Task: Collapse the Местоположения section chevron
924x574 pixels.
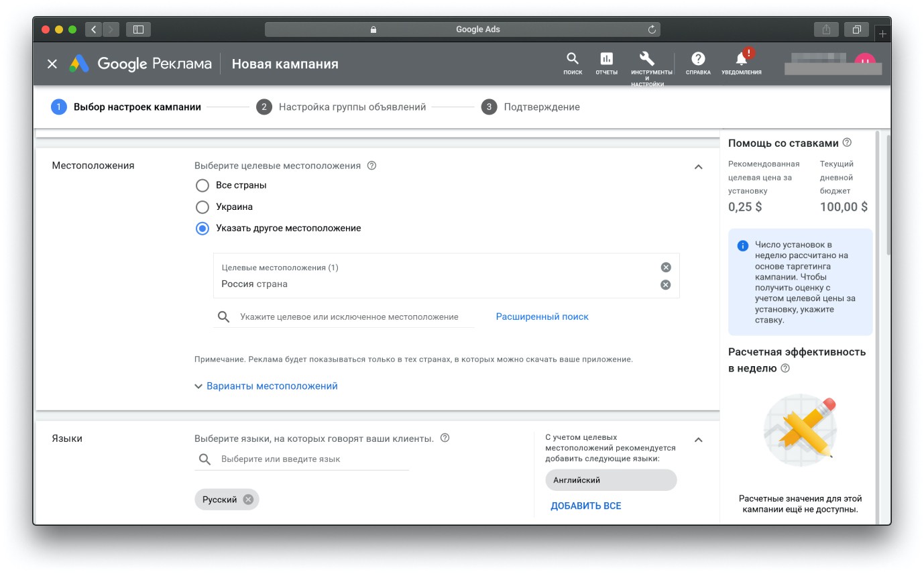Action: 698,167
